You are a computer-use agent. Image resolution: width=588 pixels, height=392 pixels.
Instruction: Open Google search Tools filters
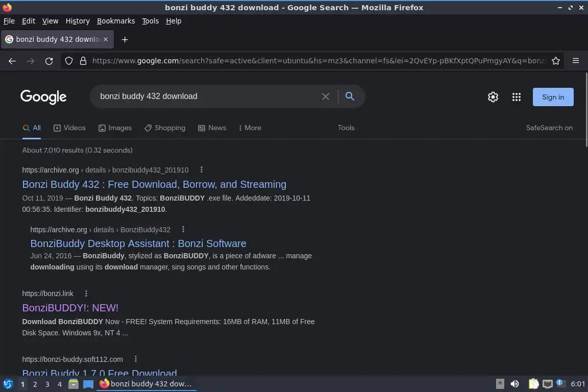(x=346, y=128)
